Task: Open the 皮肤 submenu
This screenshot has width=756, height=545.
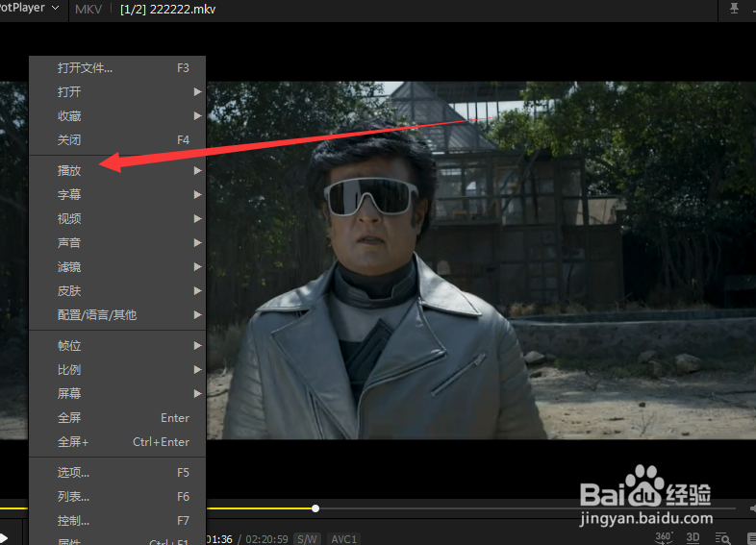Action: [117, 290]
